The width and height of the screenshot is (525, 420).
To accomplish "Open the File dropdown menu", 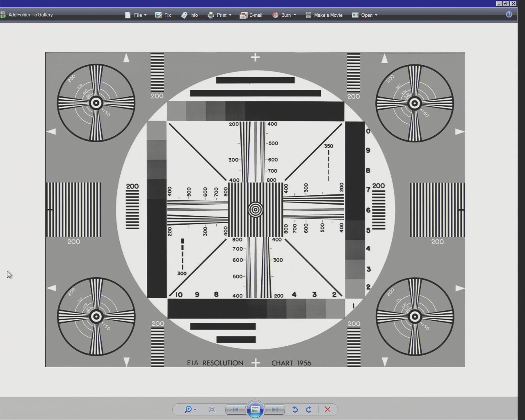I will (x=136, y=15).
